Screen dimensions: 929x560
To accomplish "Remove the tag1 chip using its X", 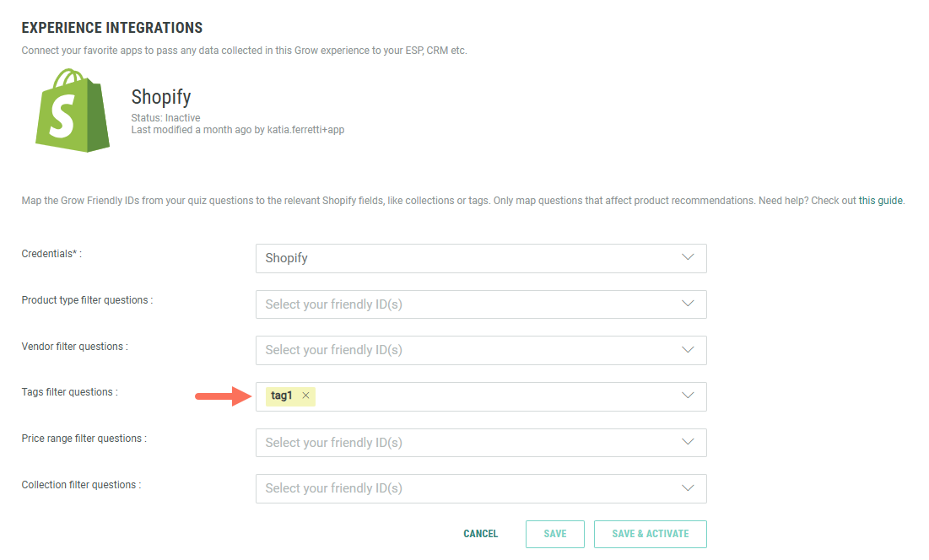I will coord(306,396).
